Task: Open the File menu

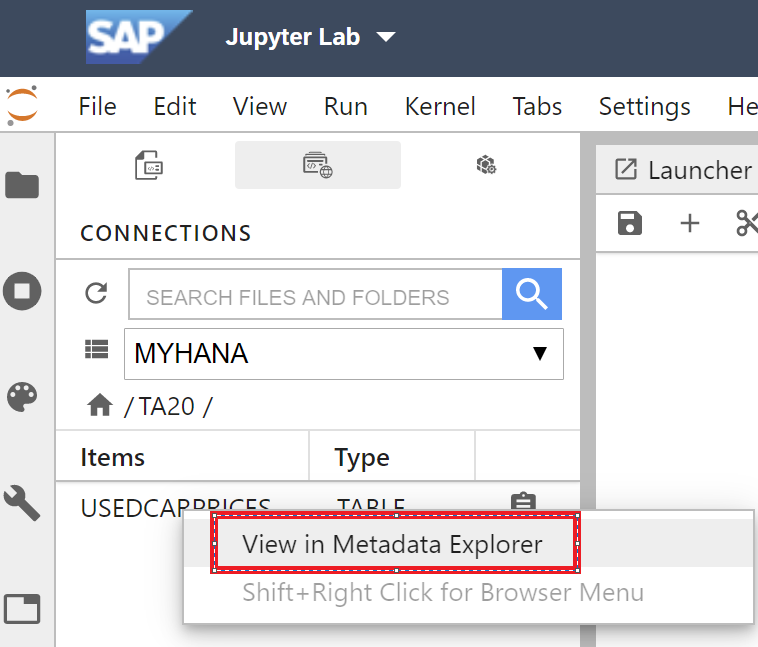Action: tap(98, 106)
